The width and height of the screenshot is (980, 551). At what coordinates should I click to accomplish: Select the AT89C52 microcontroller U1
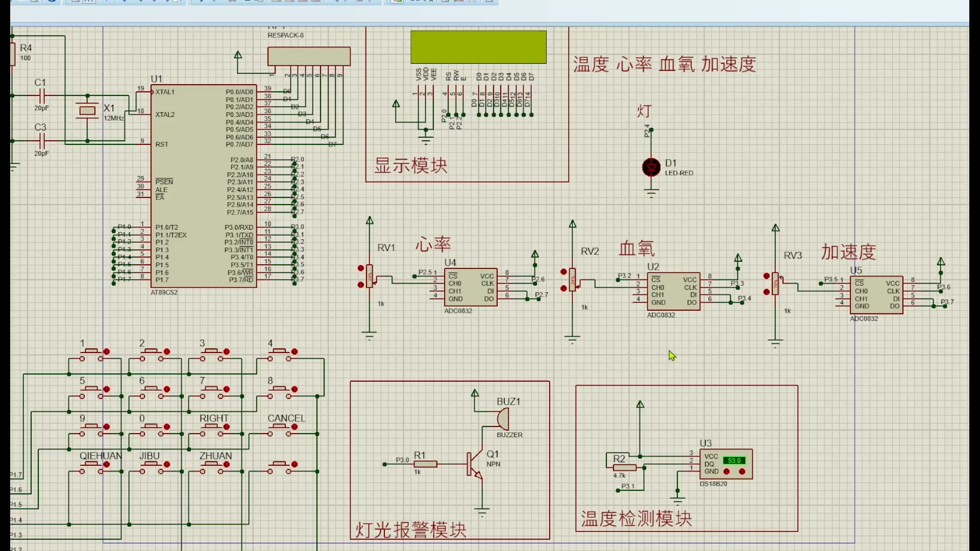[204, 186]
